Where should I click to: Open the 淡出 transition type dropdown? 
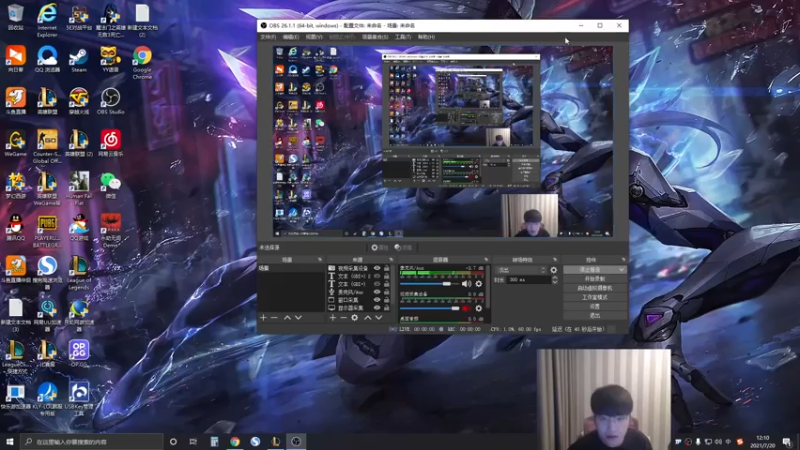pyautogui.click(x=521, y=270)
